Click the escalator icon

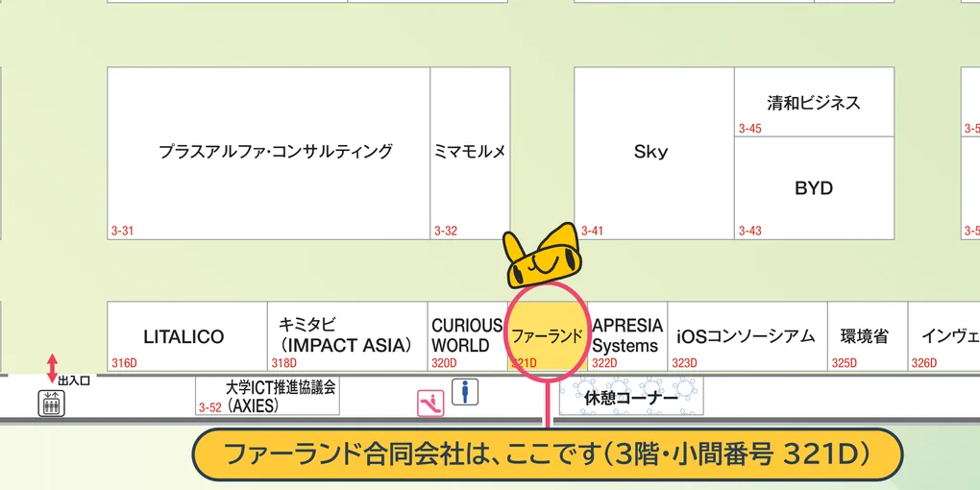point(430,404)
